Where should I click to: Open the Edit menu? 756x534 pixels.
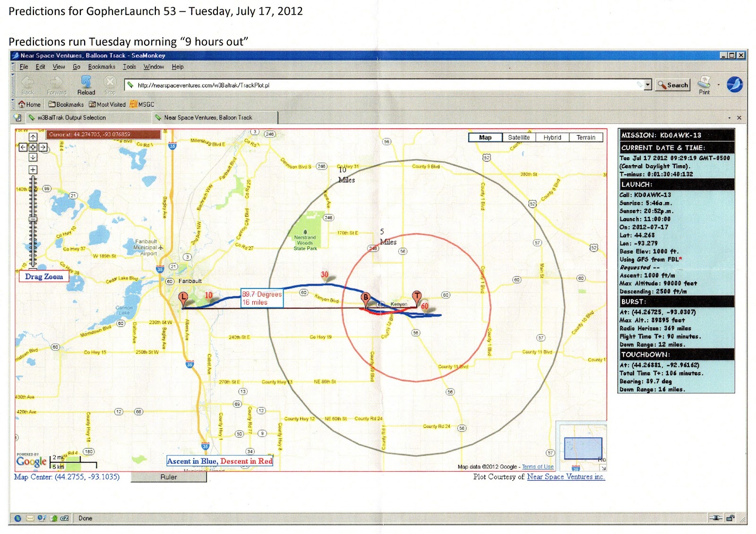point(41,67)
